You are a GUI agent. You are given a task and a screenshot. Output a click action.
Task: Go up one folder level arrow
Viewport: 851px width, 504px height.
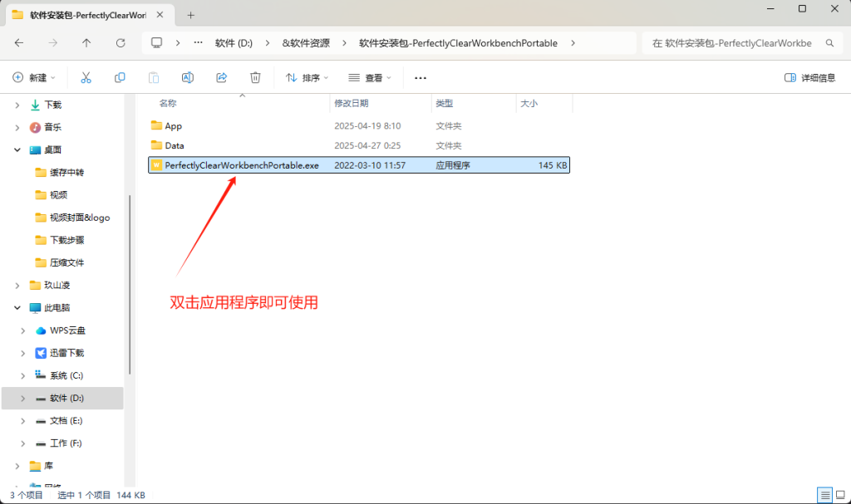(x=86, y=43)
